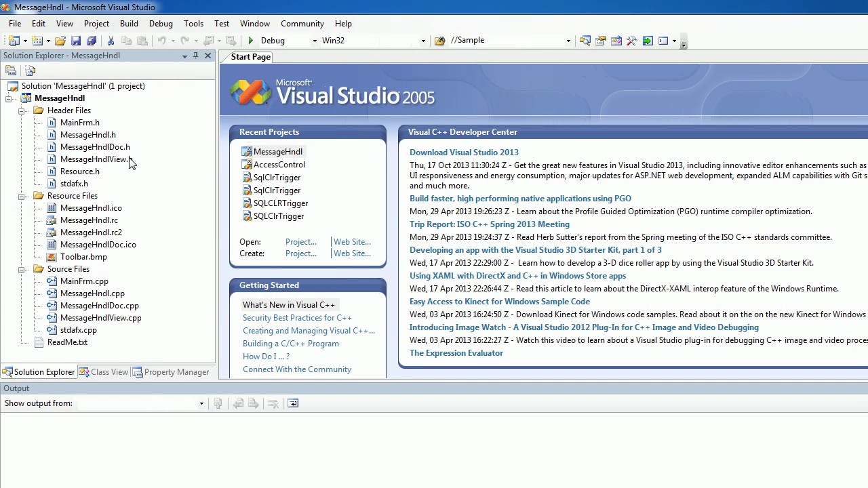Viewport: 868px width, 488px height.
Task: Open the File menu
Action: point(15,23)
